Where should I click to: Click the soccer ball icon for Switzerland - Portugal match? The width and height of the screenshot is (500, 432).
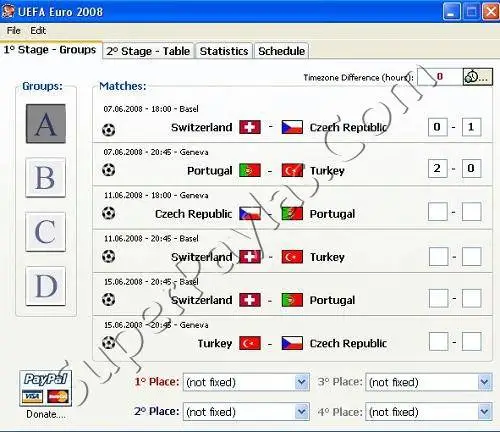click(x=108, y=299)
